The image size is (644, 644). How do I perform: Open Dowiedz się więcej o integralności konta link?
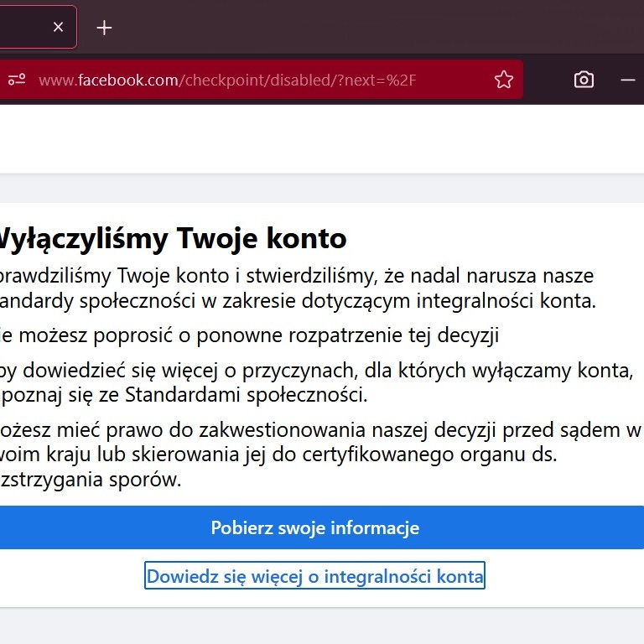click(x=314, y=576)
